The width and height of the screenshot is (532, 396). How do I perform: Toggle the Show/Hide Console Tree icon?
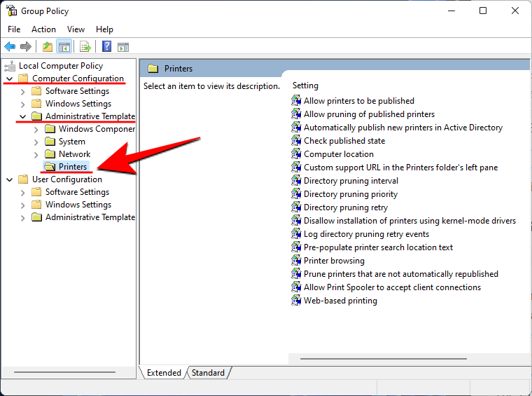(64, 46)
